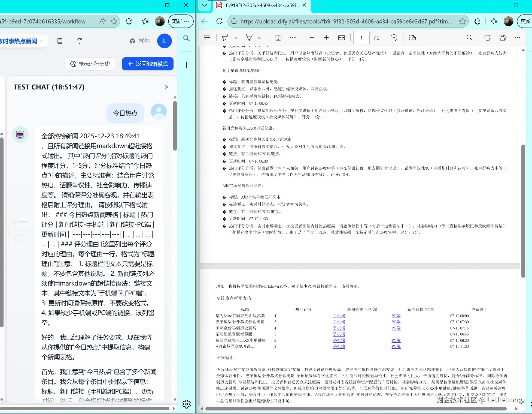The width and height of the screenshot is (532, 414).
Task: Expand draw tool options arrow
Action: 260,38
